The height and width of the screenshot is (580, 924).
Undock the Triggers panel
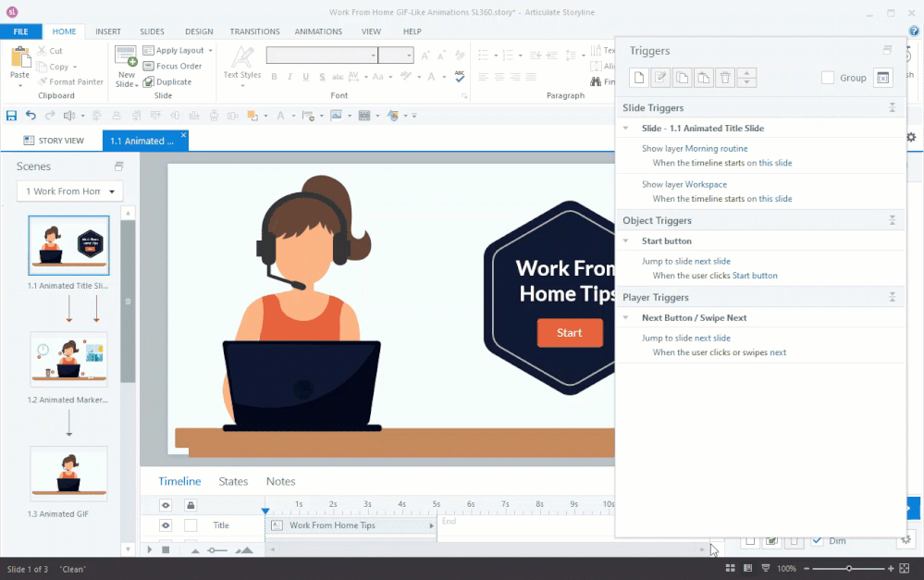point(887,50)
